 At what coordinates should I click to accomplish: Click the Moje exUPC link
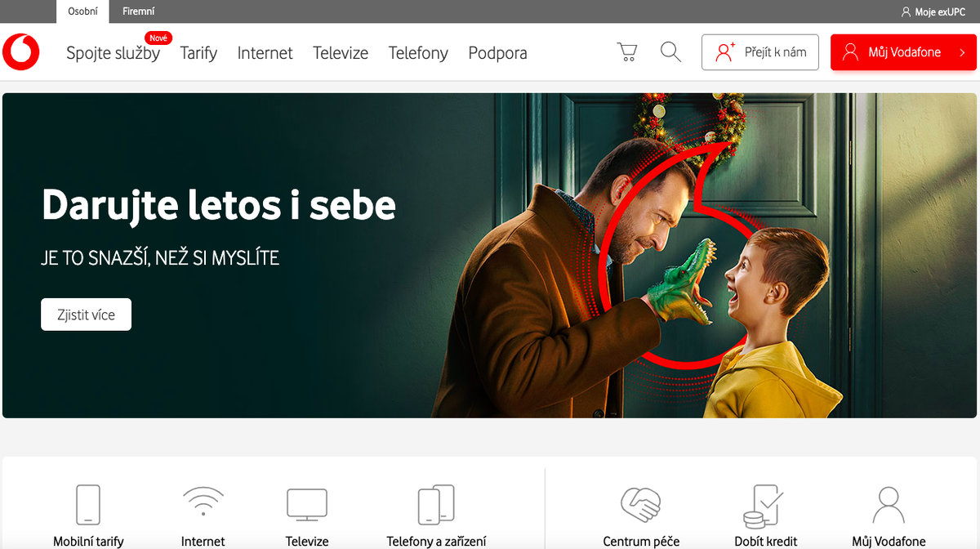933,11
